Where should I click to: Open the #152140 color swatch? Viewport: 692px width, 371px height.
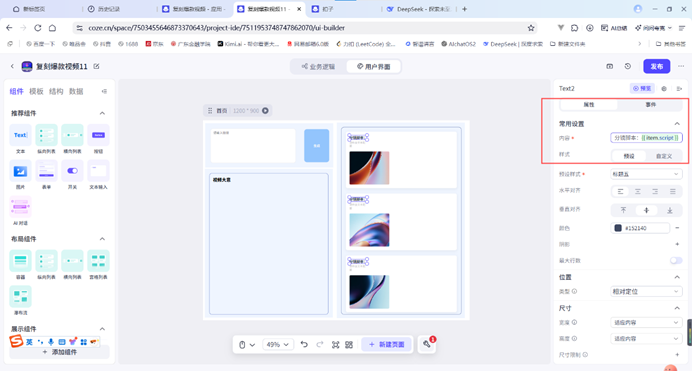pos(618,228)
